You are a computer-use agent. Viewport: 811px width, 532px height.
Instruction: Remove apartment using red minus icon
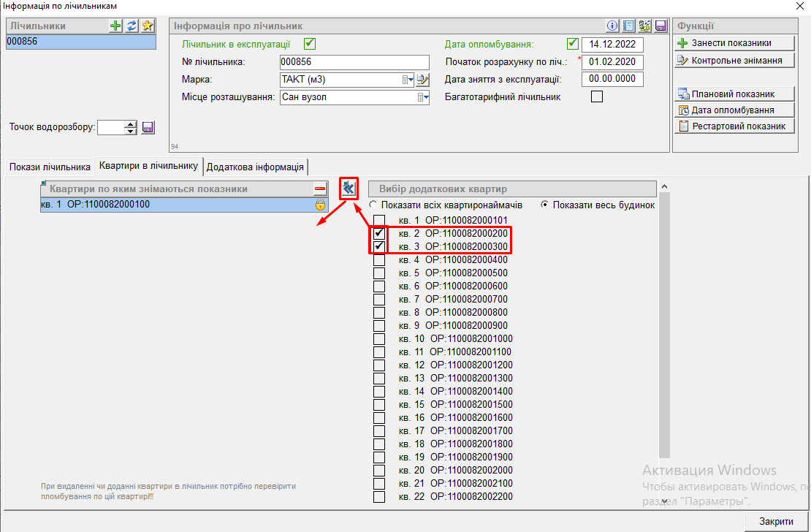[x=319, y=189]
